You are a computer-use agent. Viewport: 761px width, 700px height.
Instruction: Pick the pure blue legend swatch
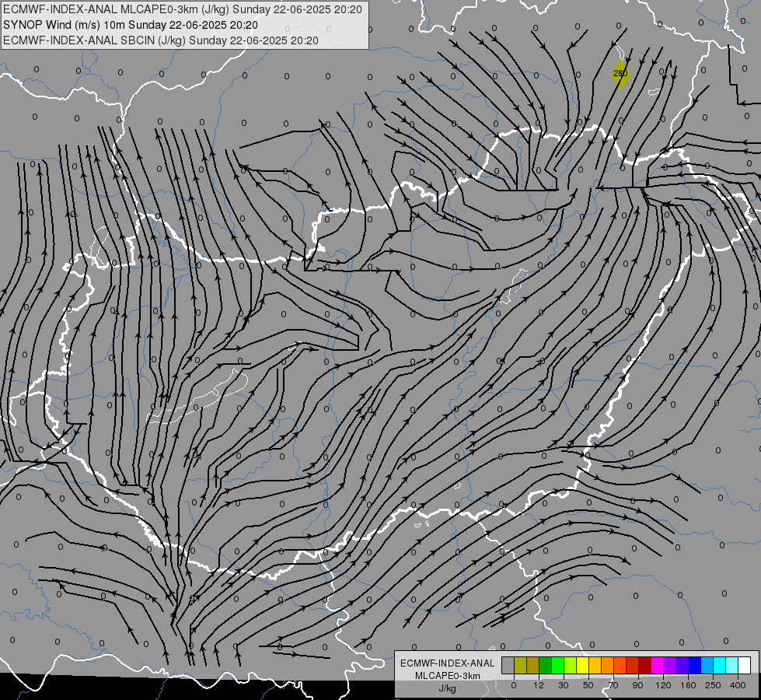(x=694, y=666)
